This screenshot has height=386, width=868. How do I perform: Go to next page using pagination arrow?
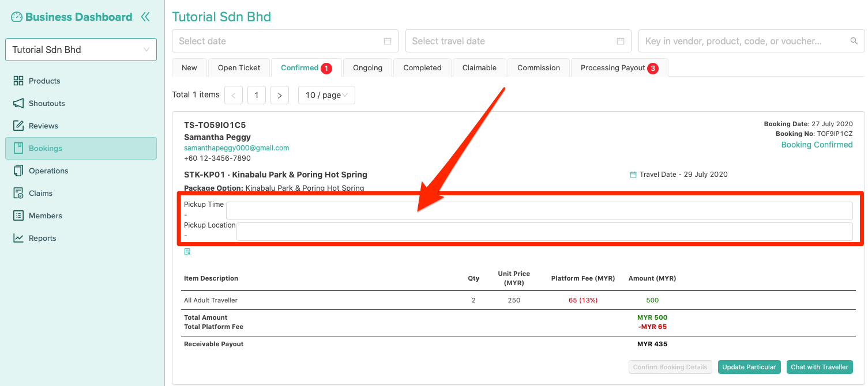tap(279, 95)
